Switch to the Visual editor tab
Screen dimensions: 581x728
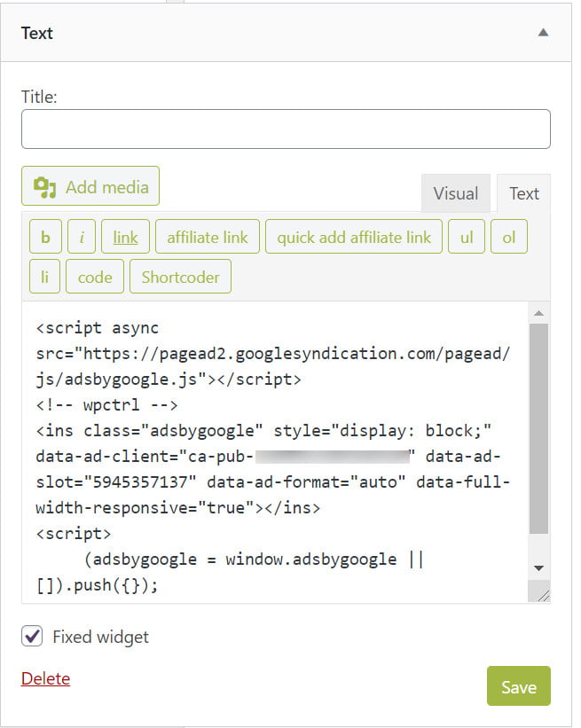pyautogui.click(x=456, y=193)
